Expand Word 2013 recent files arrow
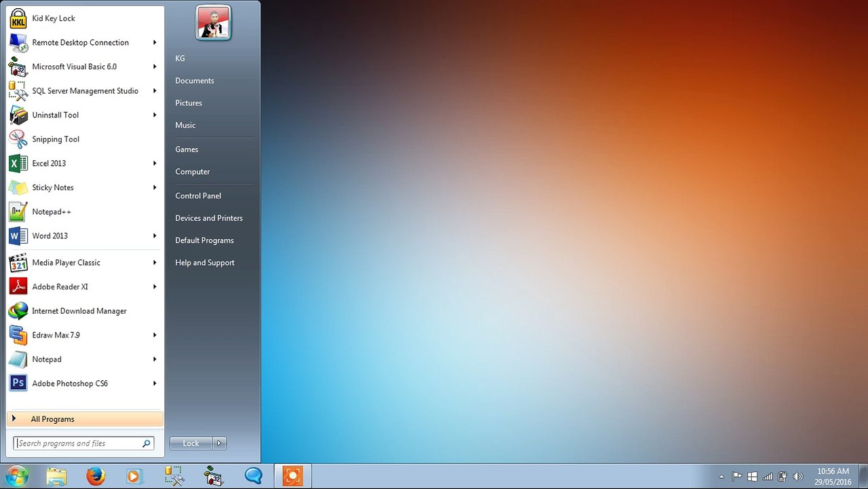 [155, 236]
